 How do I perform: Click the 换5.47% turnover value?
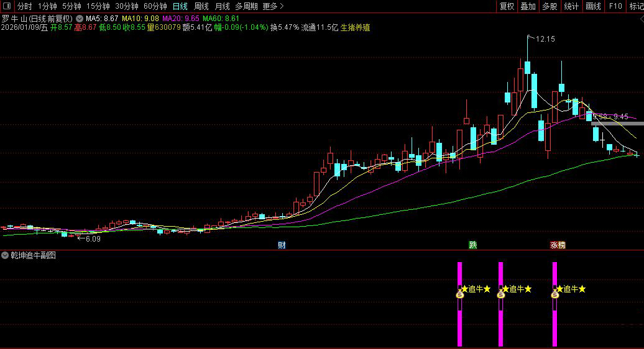(x=285, y=27)
